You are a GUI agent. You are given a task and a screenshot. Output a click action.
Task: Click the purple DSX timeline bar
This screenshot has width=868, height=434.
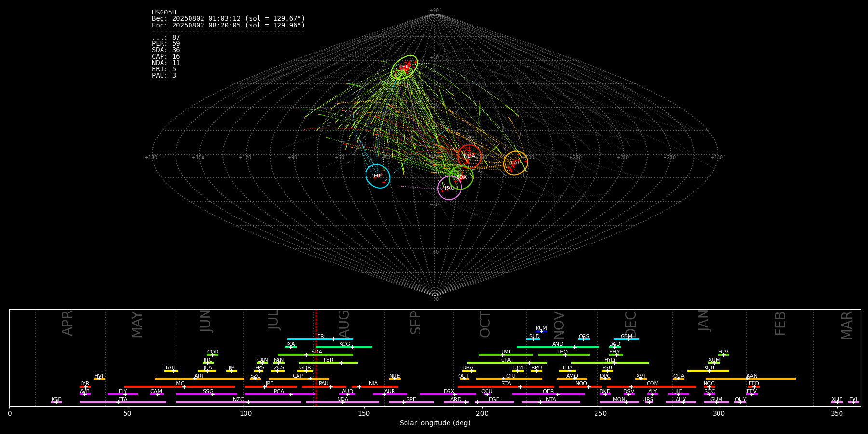point(448,394)
